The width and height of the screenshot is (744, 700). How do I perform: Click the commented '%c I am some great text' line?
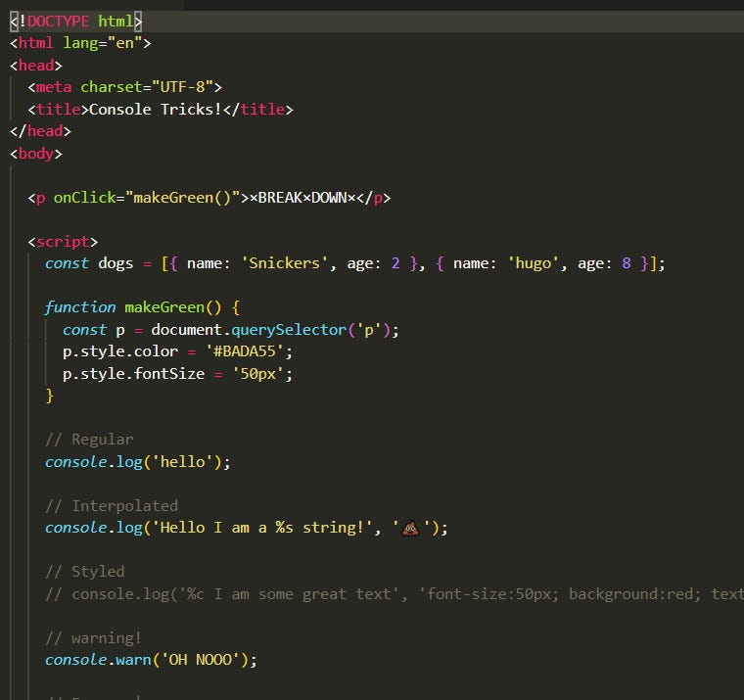(x=395, y=594)
